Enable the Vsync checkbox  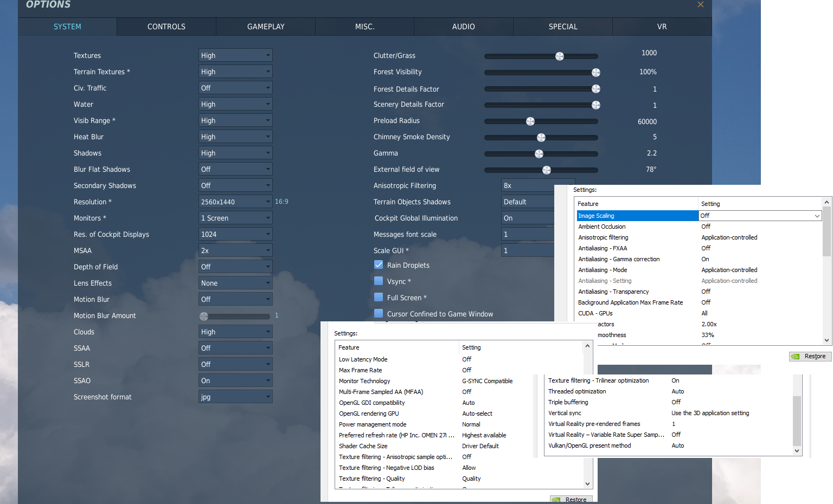click(379, 281)
